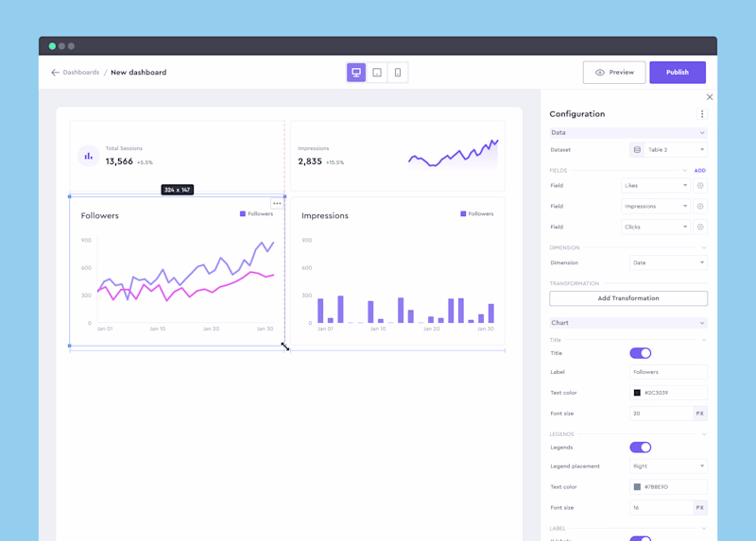Viewport: 756px width, 541px height.
Task: Click the legend Font size field showing 16
Action: click(x=661, y=508)
